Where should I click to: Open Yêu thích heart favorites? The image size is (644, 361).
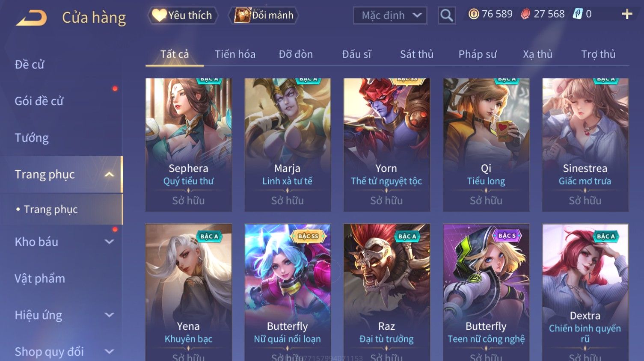click(183, 15)
